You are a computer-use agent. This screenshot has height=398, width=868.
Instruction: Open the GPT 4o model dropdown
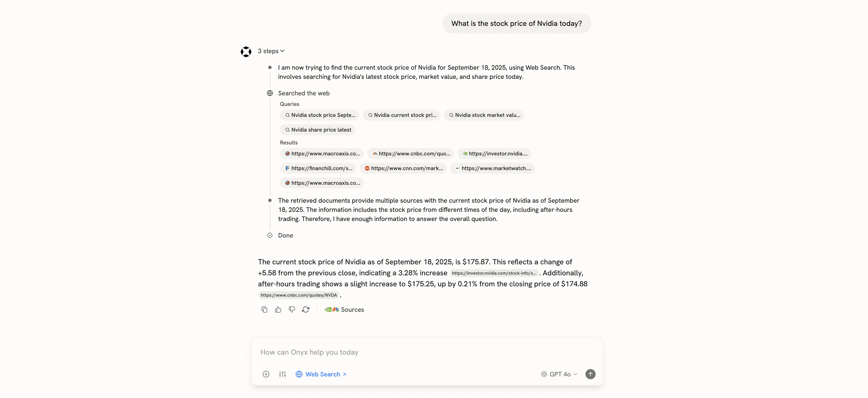pos(559,374)
